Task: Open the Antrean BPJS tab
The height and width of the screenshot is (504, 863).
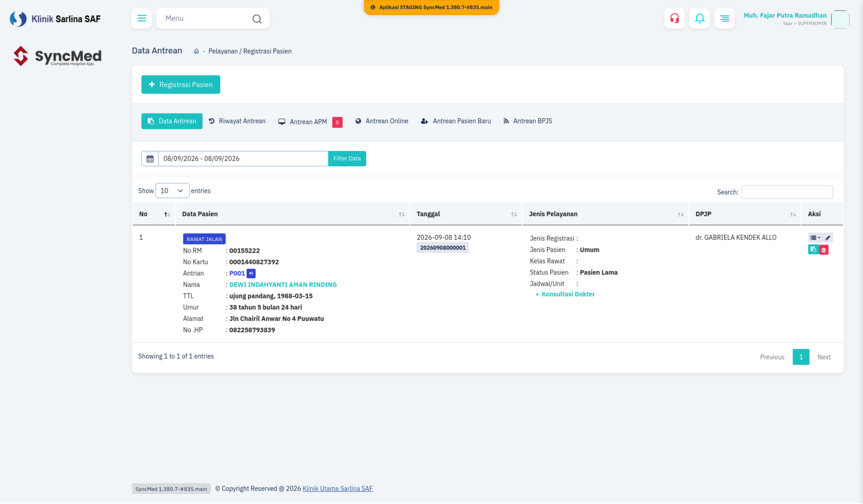Action: point(528,121)
